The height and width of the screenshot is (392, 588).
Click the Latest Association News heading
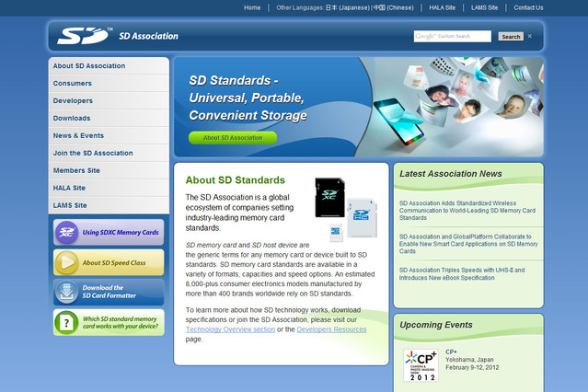pyautogui.click(x=450, y=174)
